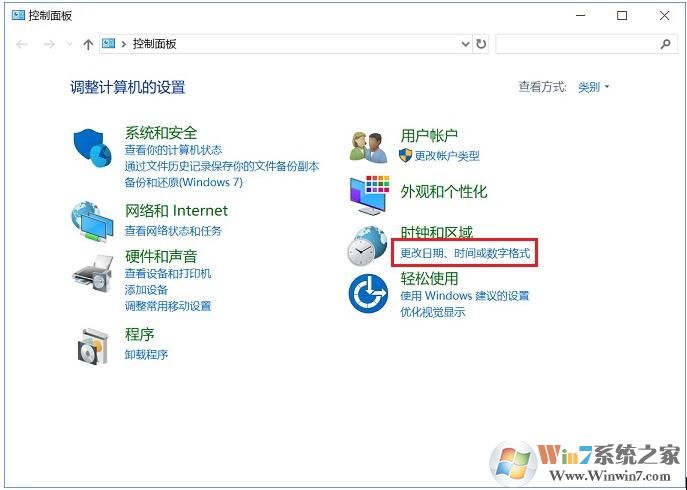Click the 轻松使用 blue circle icon
Screen dimensions: 687x490
[x=368, y=294]
